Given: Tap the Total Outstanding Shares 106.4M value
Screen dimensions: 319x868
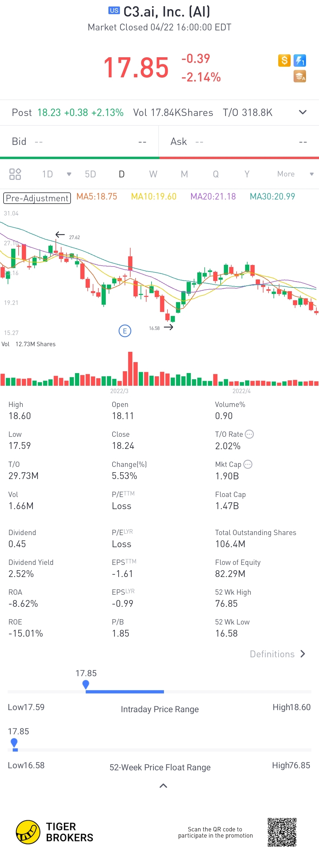Looking at the screenshot, I should (230, 544).
